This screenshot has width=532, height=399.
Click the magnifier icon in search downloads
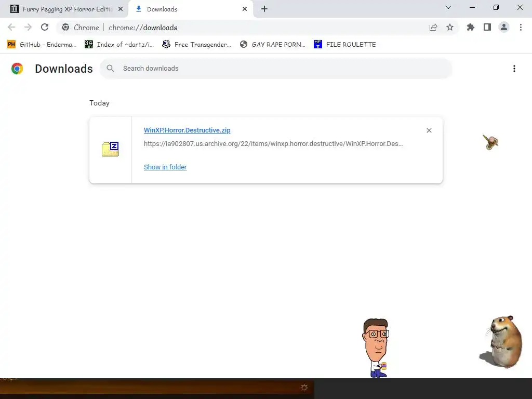click(x=110, y=69)
